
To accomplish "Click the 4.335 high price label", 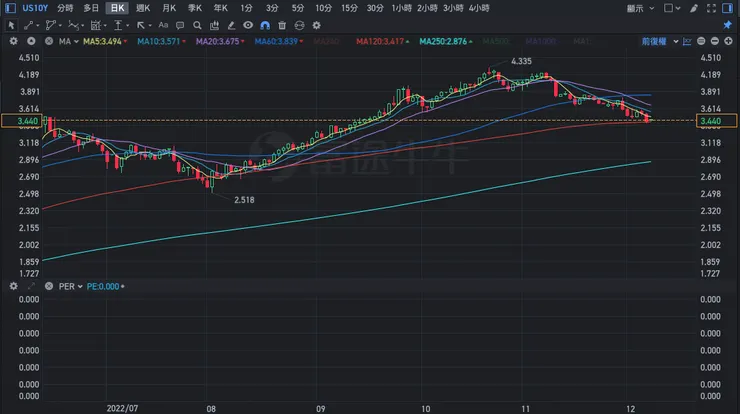I will click(521, 61).
